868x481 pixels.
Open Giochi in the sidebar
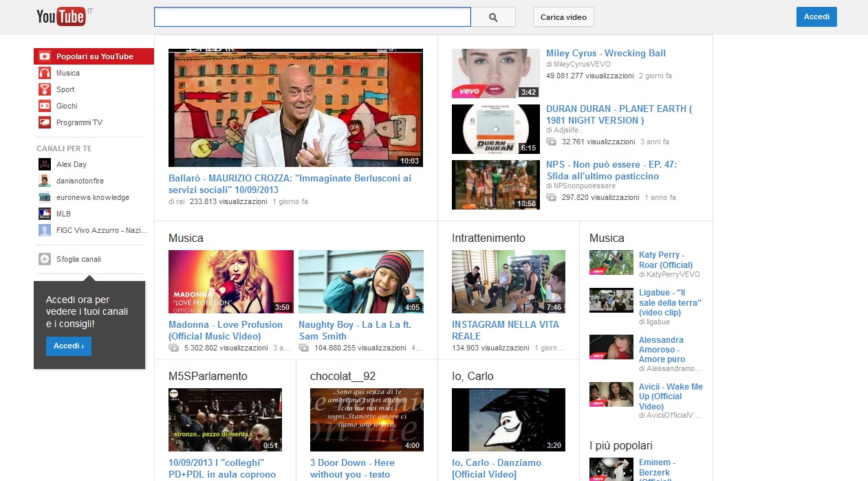click(67, 106)
